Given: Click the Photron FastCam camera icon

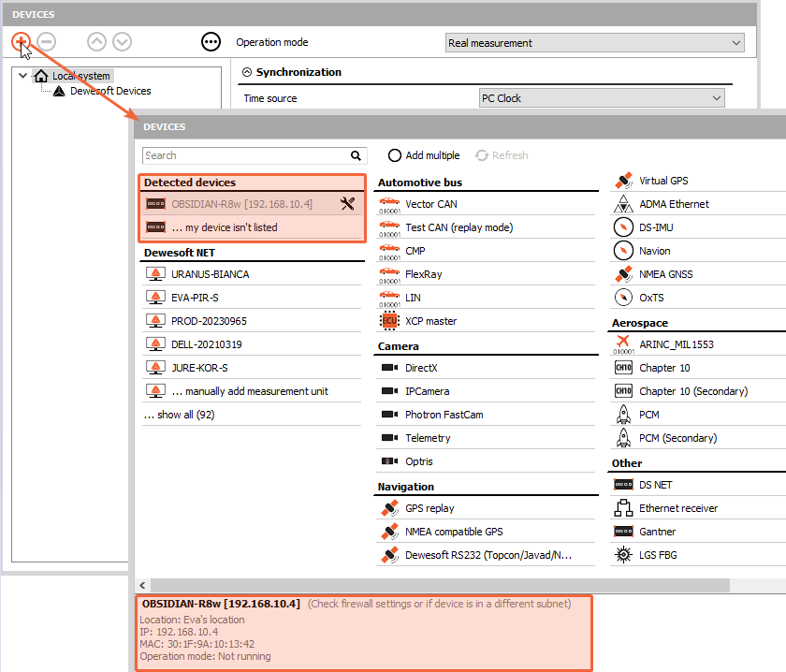Looking at the screenshot, I should tap(389, 415).
